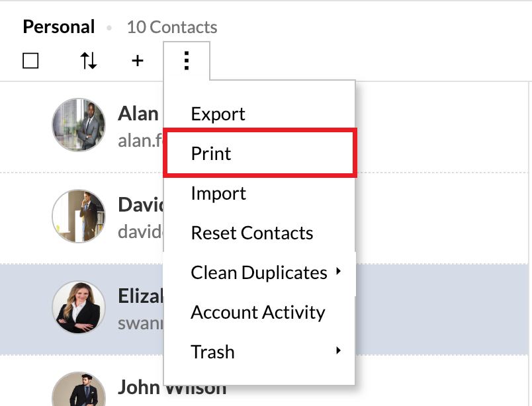Click David's contact avatar
This screenshot has height=406, width=532.
click(79, 216)
